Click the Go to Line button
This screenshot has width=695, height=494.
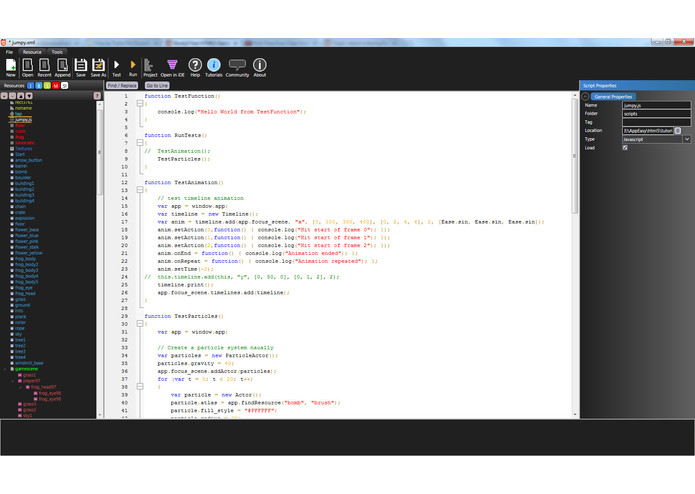tap(157, 86)
